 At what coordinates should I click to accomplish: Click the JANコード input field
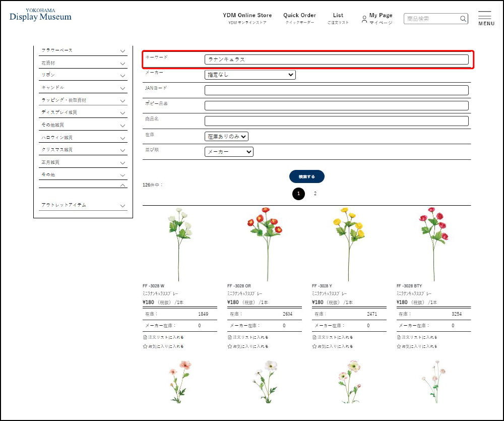coord(336,90)
